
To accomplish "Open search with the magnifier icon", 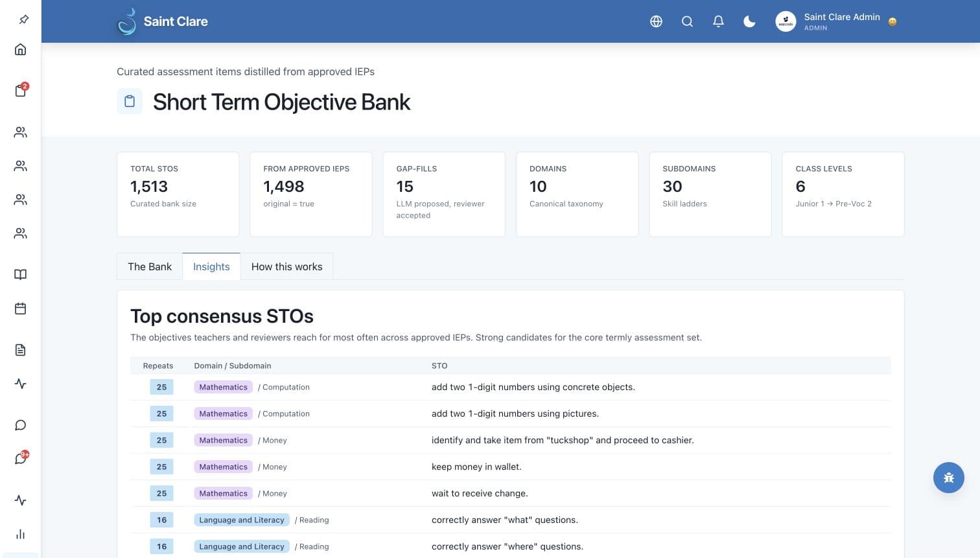I will tap(687, 21).
